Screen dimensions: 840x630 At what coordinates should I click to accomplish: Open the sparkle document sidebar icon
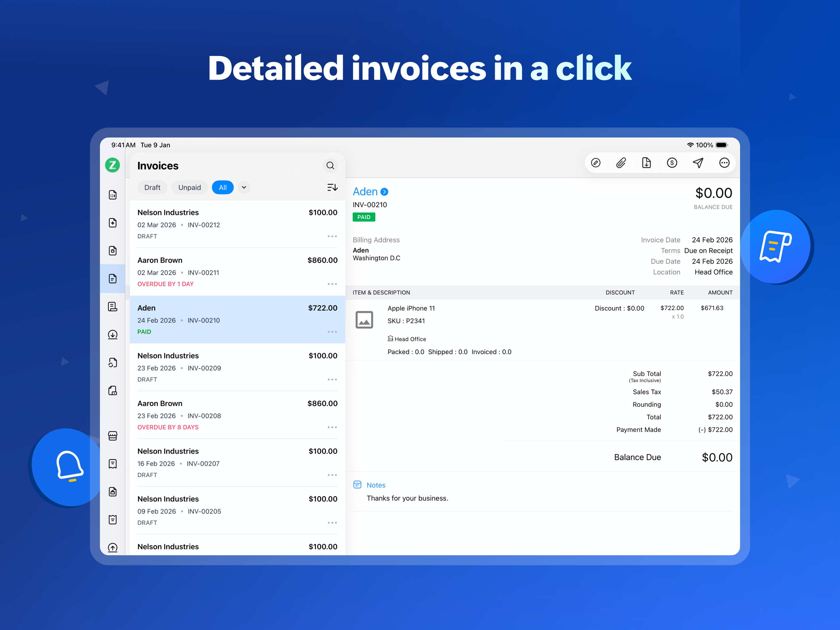coord(113,223)
